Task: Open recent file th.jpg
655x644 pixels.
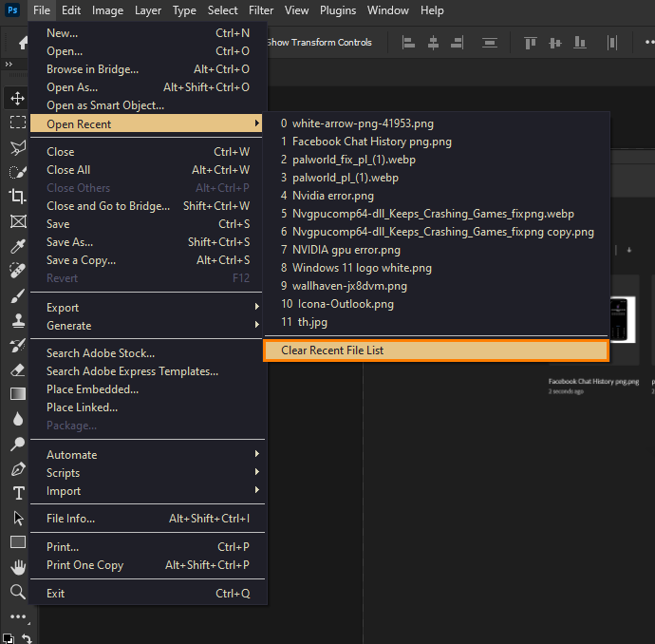Action: click(436, 322)
